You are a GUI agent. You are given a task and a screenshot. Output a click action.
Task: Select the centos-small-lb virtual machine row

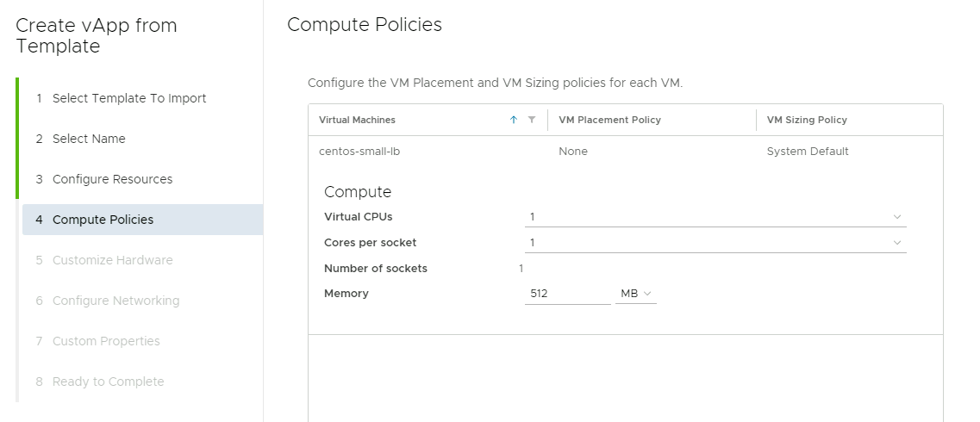[x=359, y=152]
